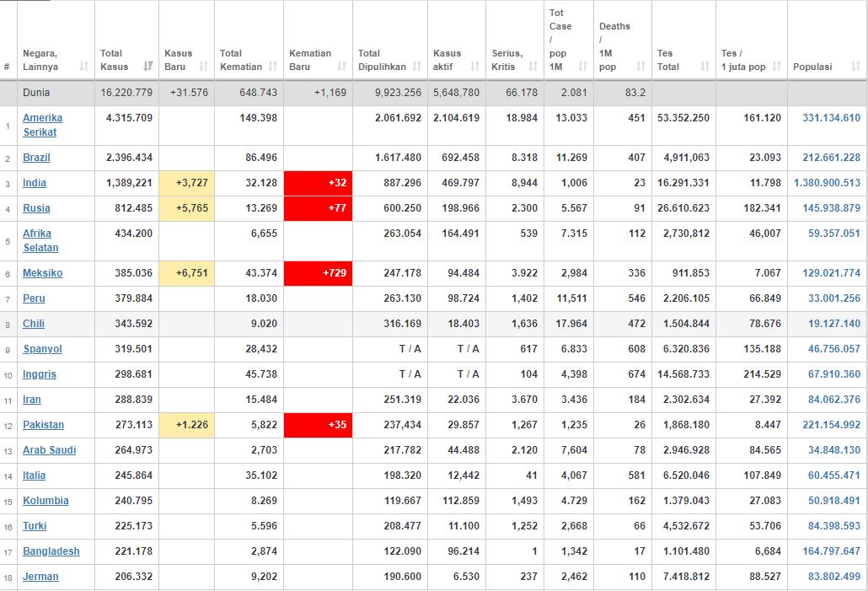868x591 pixels.
Task: Select Rusia new cases cell +5,765
Action: click(186, 209)
